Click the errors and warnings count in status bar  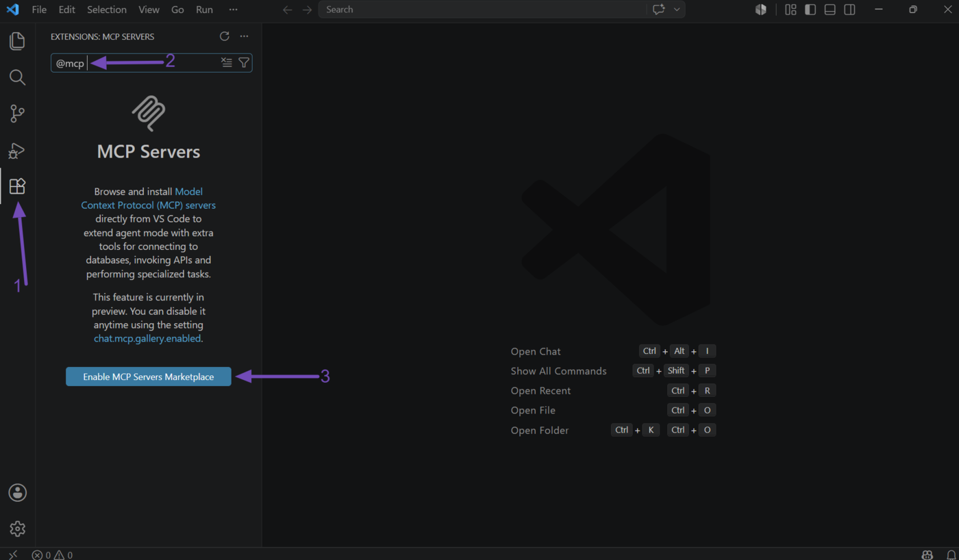pyautogui.click(x=52, y=555)
